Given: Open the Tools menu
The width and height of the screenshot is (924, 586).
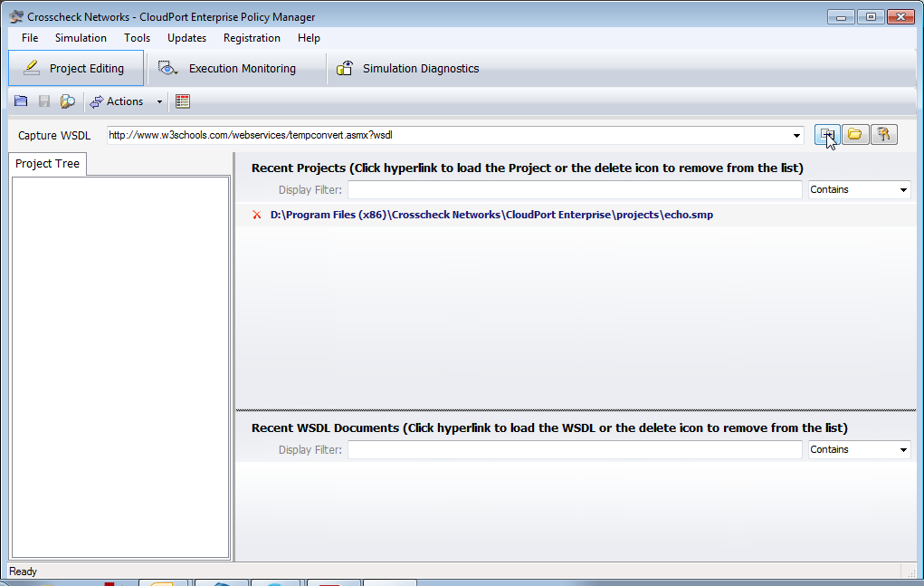Looking at the screenshot, I should 138,38.
